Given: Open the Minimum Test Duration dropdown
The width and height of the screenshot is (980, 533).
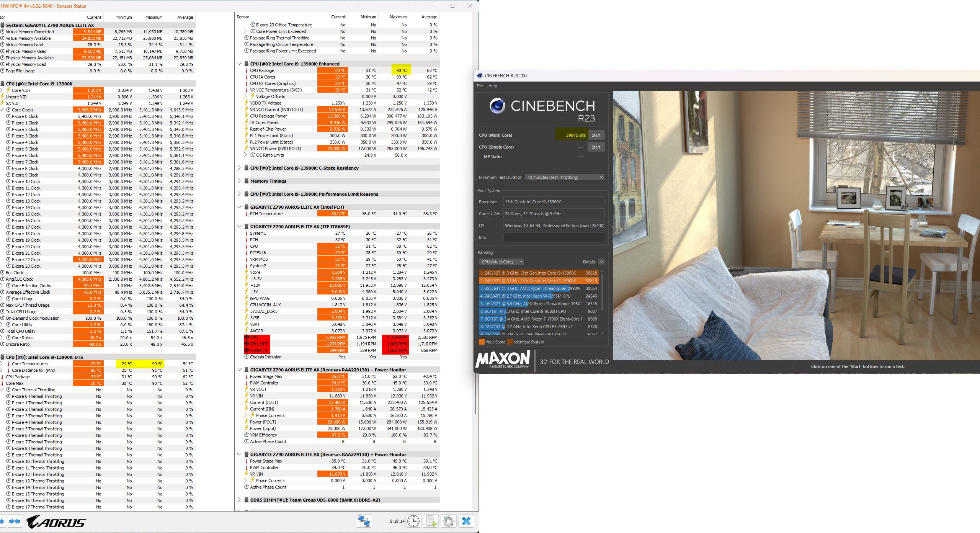Looking at the screenshot, I should pos(565,177).
